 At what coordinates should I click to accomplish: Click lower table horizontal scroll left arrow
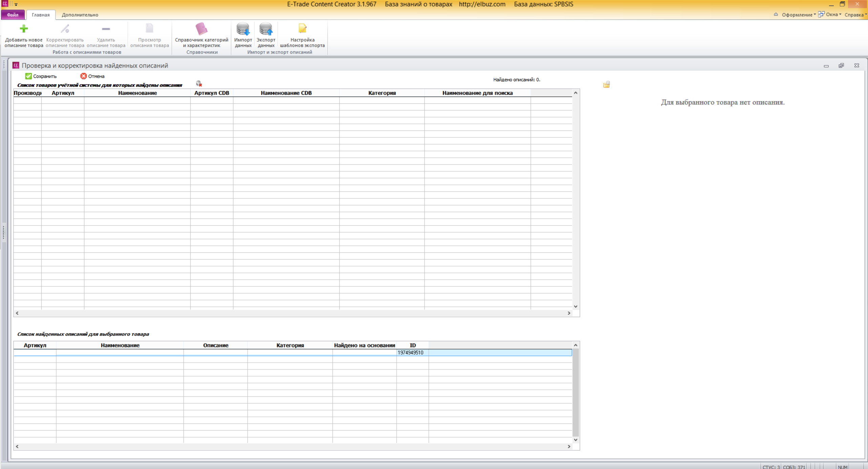(17, 446)
